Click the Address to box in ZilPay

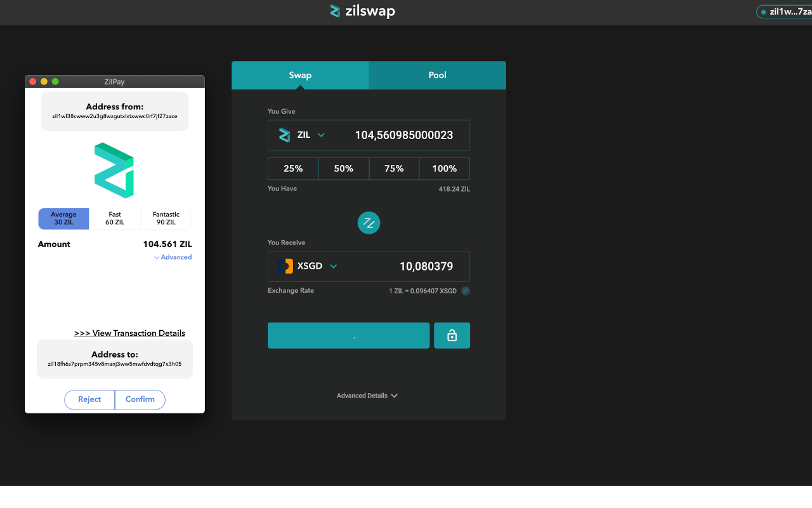coord(115,359)
